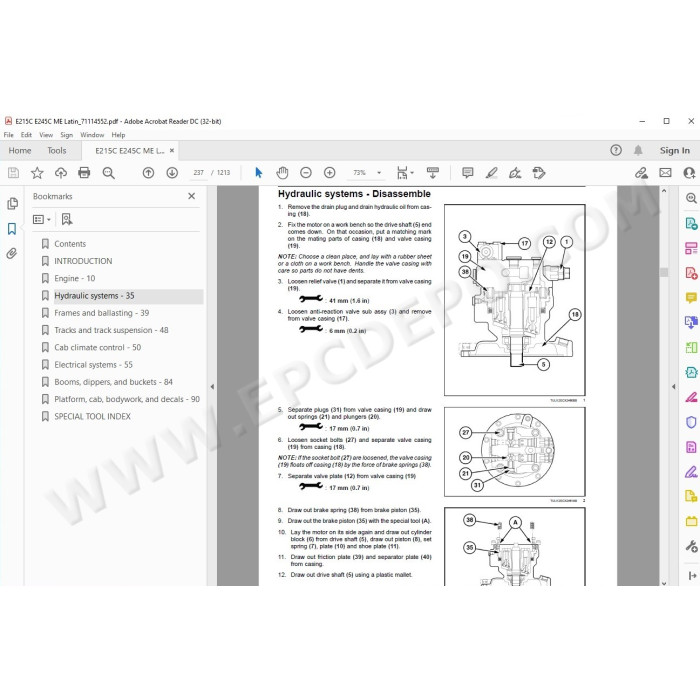
Task: Jump to SPECIAL TOOL INDEX bookmark
Action: 92,417
